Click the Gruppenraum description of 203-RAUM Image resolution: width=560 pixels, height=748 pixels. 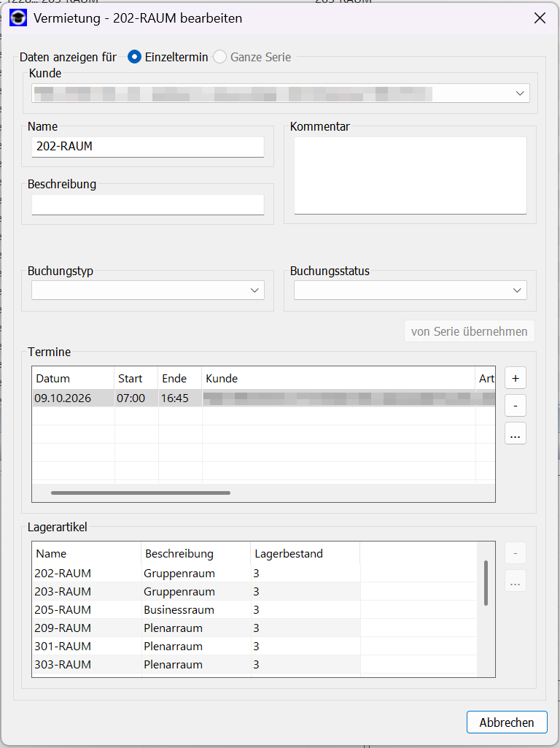pos(196,592)
